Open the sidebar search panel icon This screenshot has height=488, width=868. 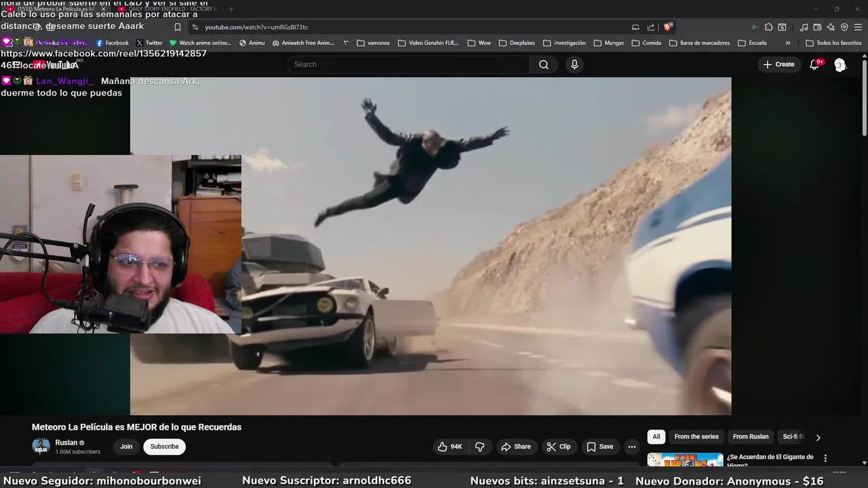pyautogui.click(x=782, y=27)
